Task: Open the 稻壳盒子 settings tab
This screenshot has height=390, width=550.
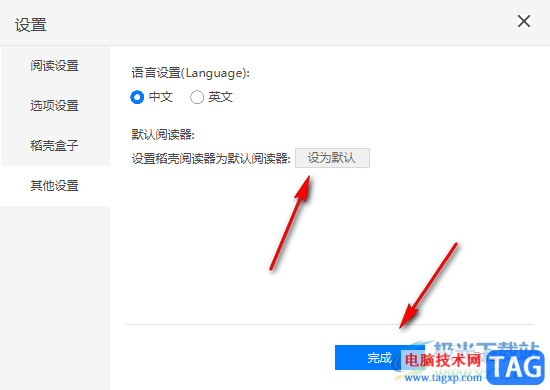Action: click(55, 146)
